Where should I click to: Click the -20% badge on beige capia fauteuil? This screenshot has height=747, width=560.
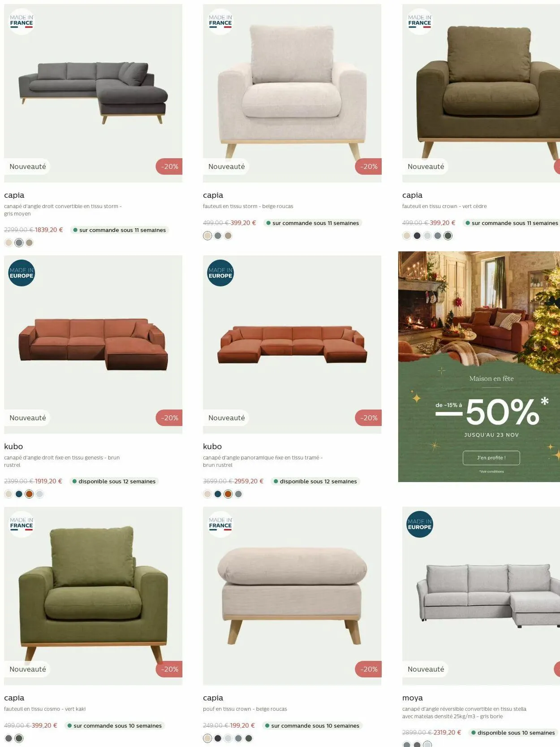click(368, 166)
